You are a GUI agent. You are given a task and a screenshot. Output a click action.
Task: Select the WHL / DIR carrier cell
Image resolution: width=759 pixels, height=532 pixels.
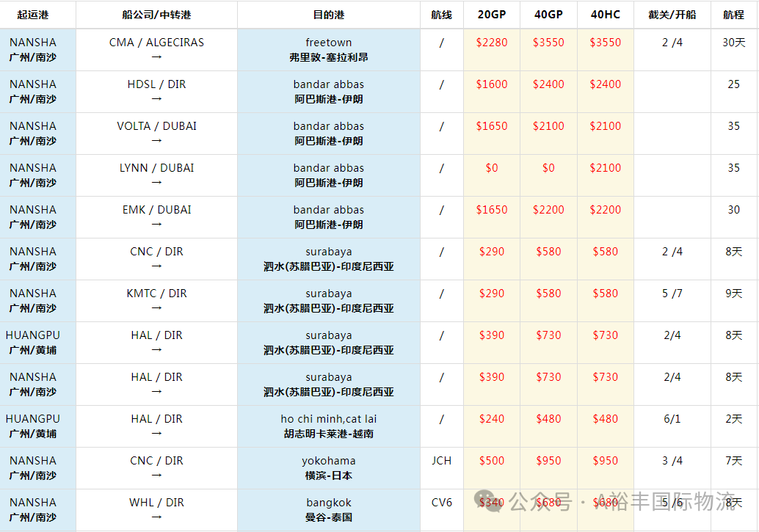coord(156,509)
